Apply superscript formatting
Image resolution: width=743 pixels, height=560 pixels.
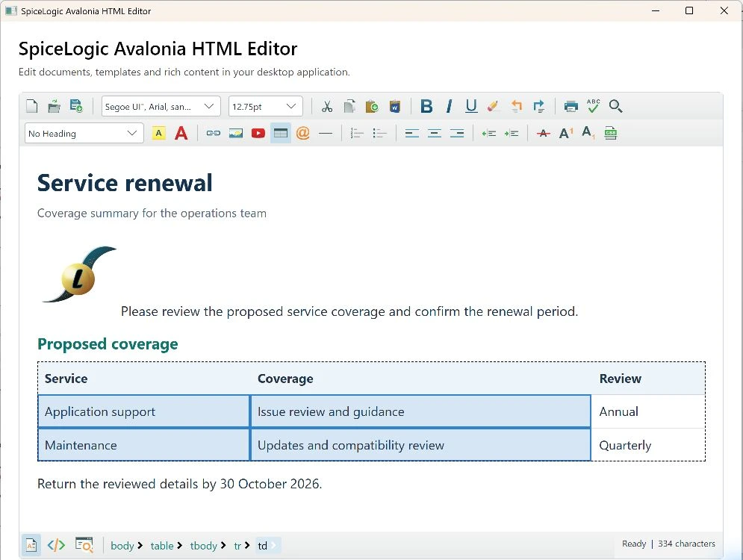[x=566, y=133]
